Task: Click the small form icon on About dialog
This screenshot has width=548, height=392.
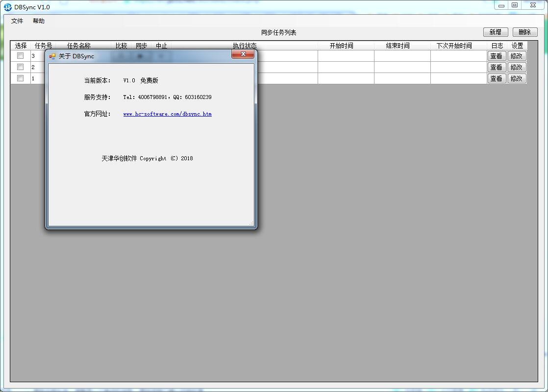Action: [x=51, y=55]
